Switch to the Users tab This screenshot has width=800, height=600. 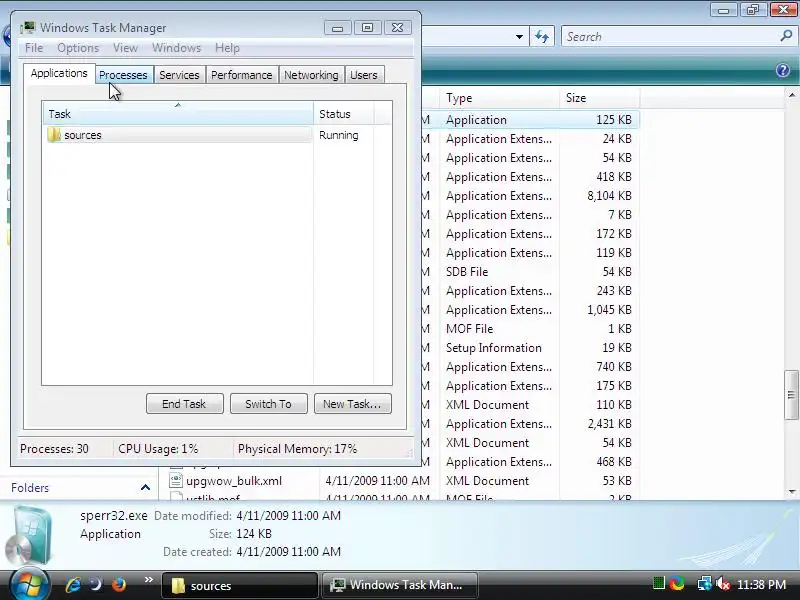click(x=364, y=75)
